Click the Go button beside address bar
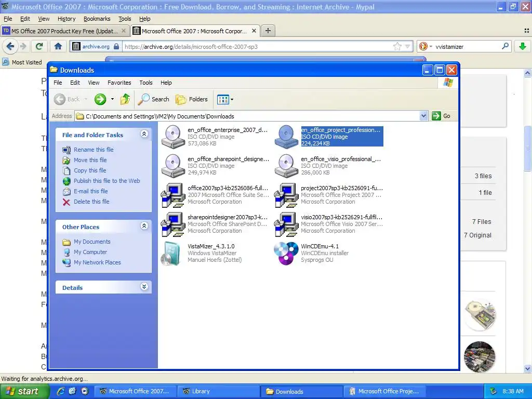 click(441, 116)
